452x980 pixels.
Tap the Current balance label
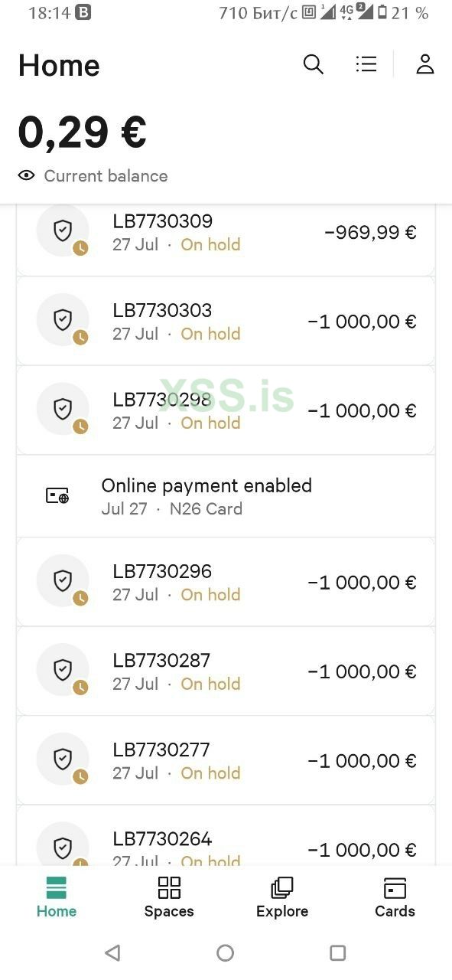click(x=105, y=175)
